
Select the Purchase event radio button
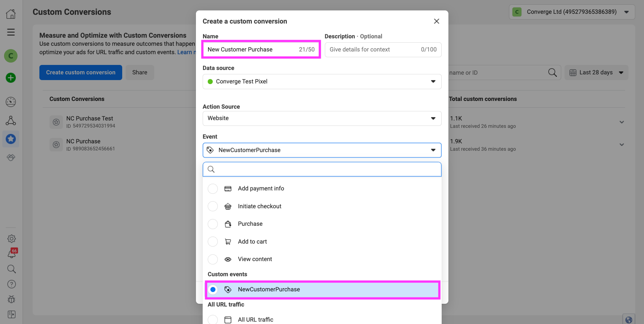[213, 224]
